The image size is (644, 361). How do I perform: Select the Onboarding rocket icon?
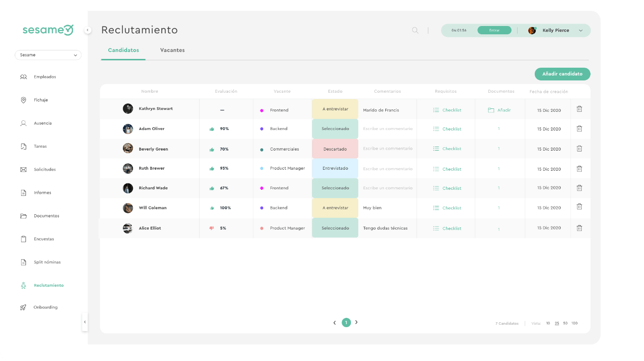click(x=24, y=307)
